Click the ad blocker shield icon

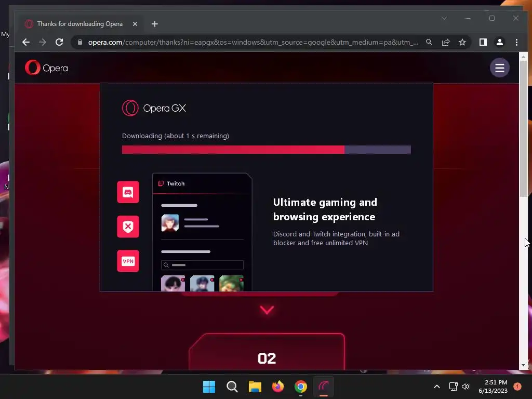tap(128, 227)
